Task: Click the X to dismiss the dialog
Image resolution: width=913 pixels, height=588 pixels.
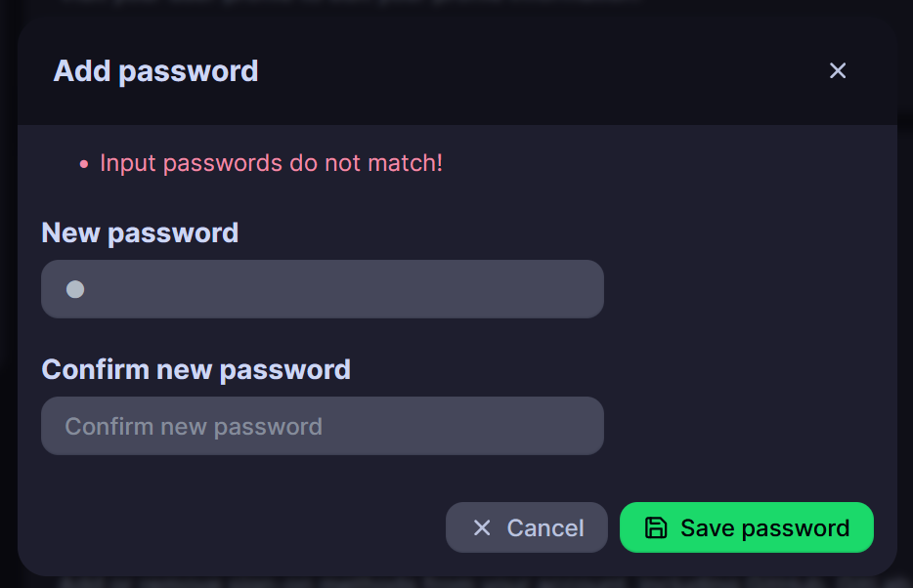Action: coord(838,70)
